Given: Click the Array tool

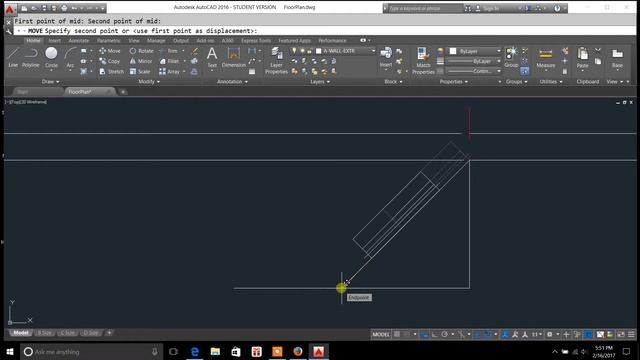Looking at the screenshot, I should tap(169, 71).
